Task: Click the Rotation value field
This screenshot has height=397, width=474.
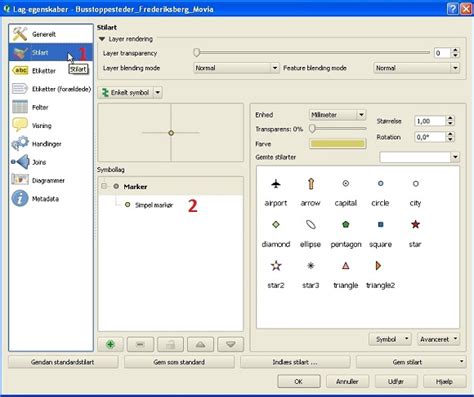Action: [x=430, y=137]
